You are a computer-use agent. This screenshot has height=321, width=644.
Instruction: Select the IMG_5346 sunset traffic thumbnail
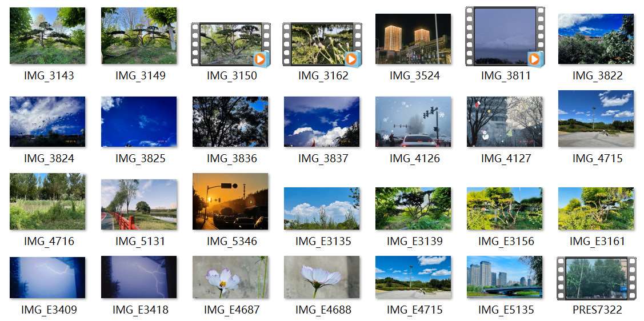tap(230, 201)
